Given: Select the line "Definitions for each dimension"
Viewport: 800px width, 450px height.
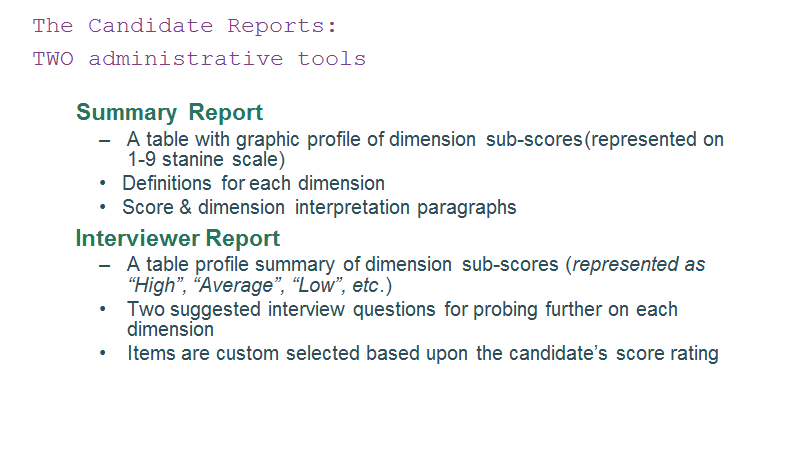Looking at the screenshot, I should click(254, 183).
